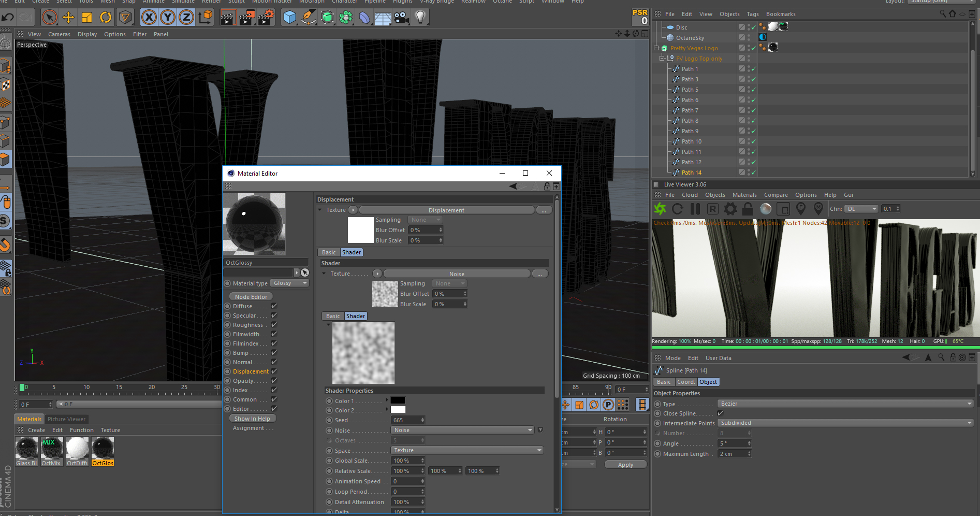Open the Cameras menu in viewport

point(59,34)
